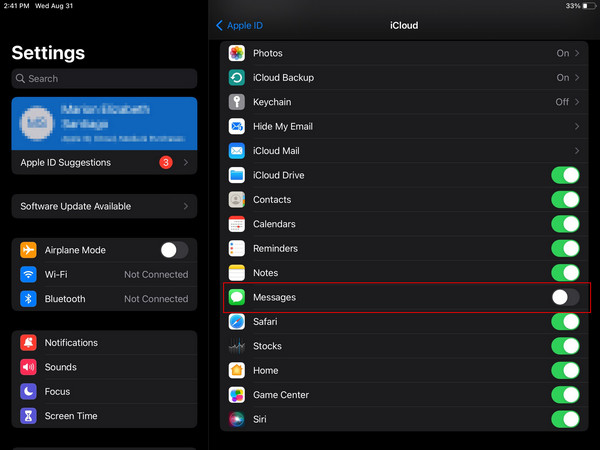600x450 pixels.
Task: Tap the Game Center icon
Action: tap(236, 395)
